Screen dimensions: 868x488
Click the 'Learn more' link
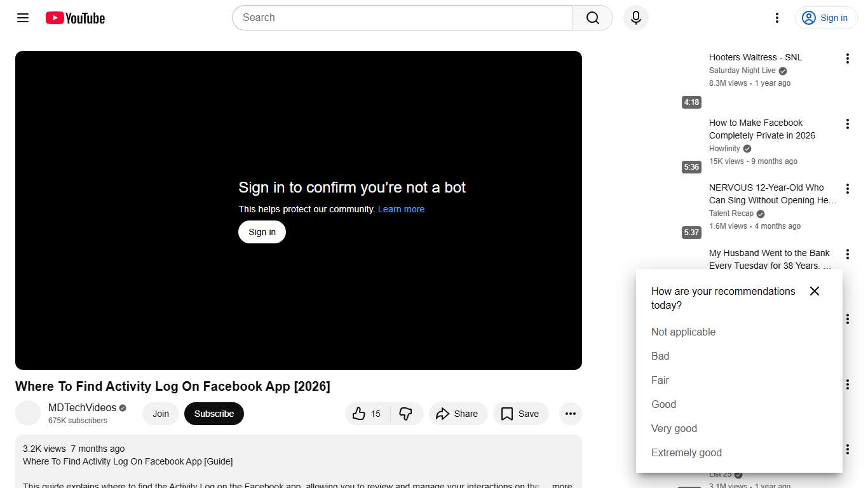click(401, 209)
